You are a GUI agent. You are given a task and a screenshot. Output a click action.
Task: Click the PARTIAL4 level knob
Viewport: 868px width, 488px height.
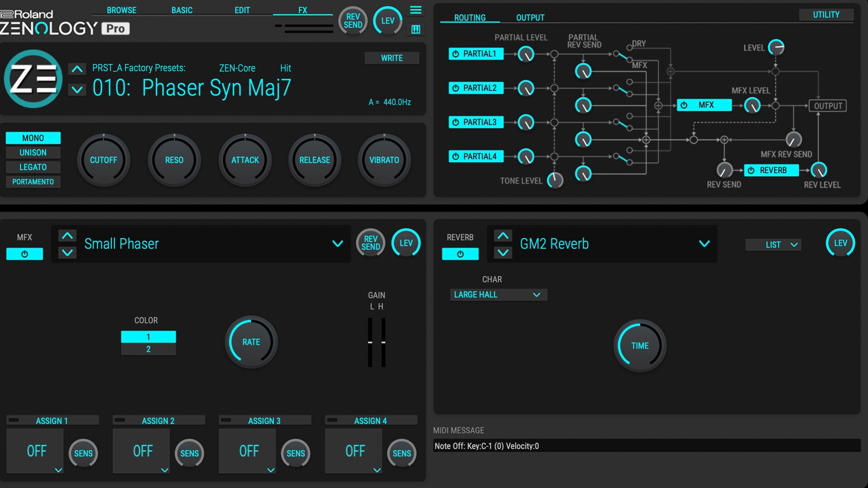pyautogui.click(x=526, y=157)
